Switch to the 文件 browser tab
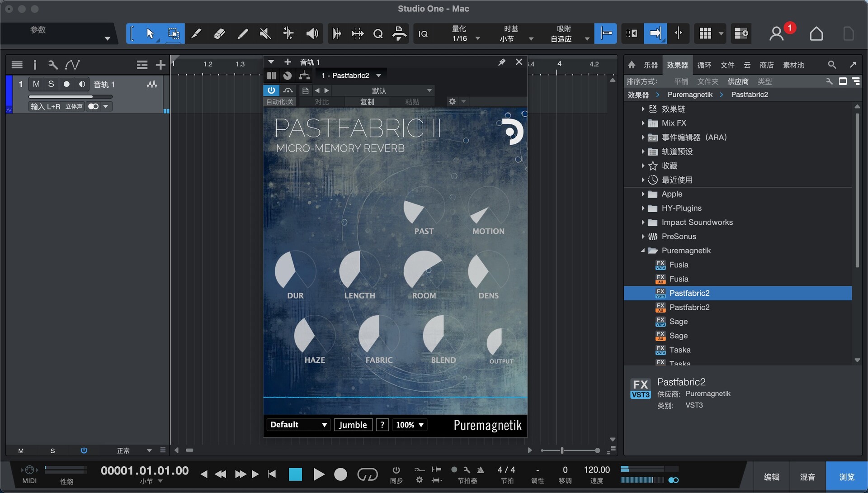This screenshot has height=493, width=868. (x=727, y=65)
